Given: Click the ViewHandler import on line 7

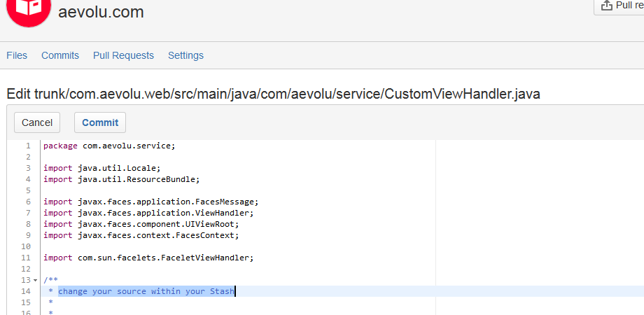Looking at the screenshot, I should [148, 213].
